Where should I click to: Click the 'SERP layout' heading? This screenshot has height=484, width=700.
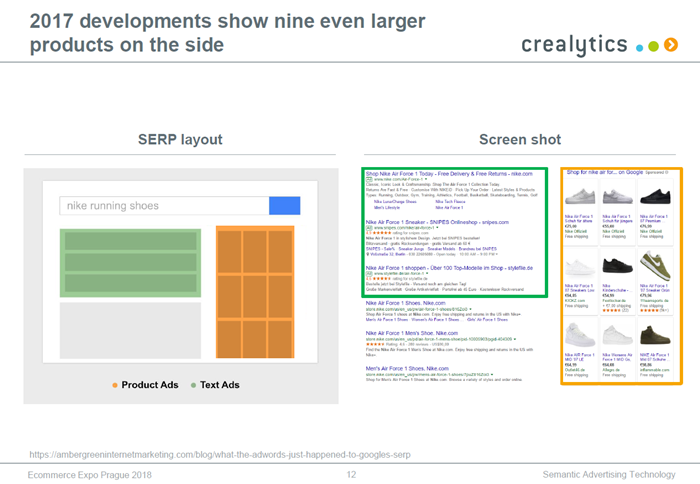[180, 139]
